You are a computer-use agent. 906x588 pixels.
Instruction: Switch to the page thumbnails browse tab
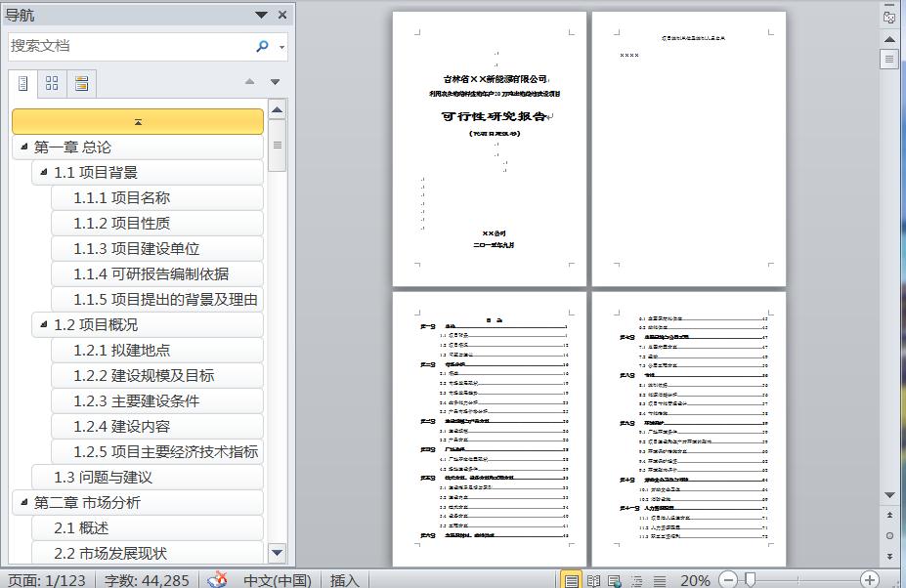[52, 84]
